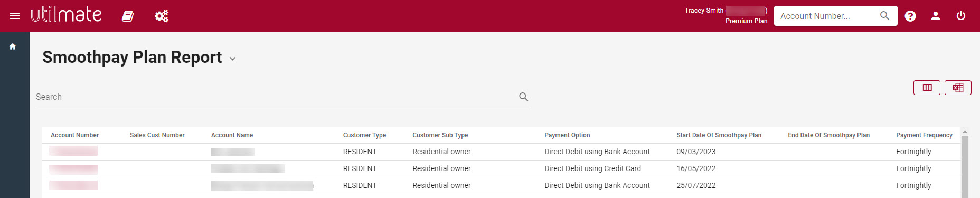Export report to Excel

coord(958,88)
